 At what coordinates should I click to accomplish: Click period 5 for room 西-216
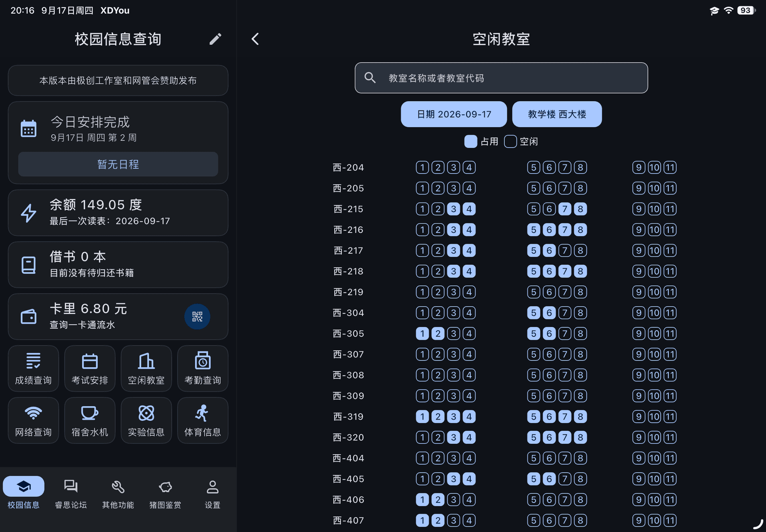pos(534,230)
